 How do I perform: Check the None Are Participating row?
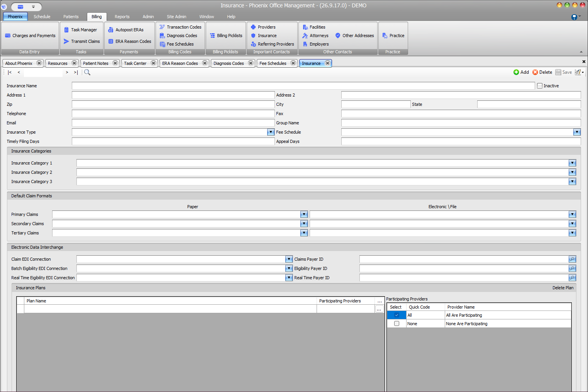pyautogui.click(x=397, y=324)
